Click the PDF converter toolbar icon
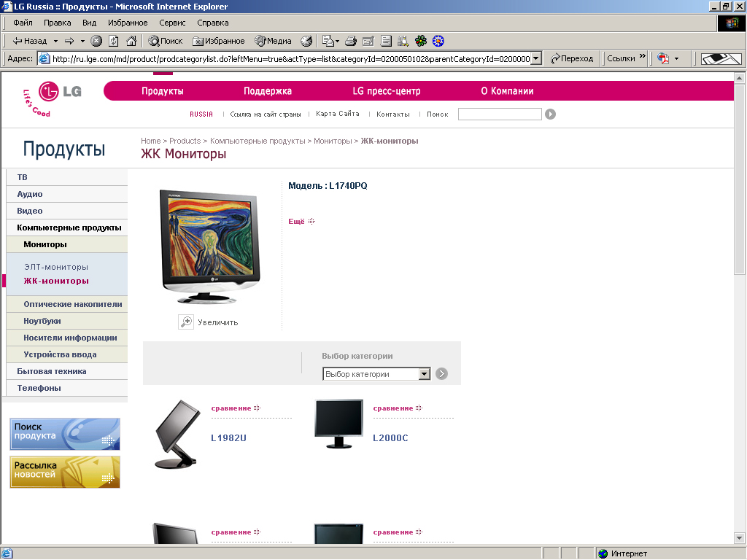747x560 pixels. 662,58
